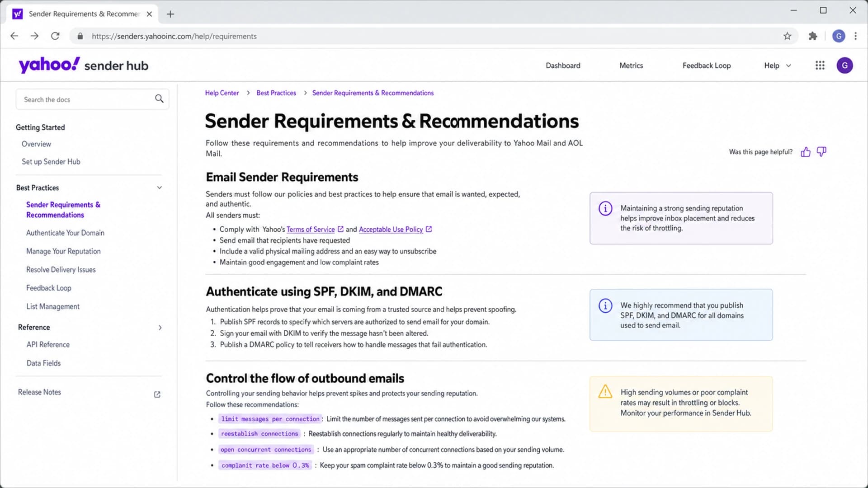
Task: Open the Terms of Service link
Action: [x=311, y=229]
